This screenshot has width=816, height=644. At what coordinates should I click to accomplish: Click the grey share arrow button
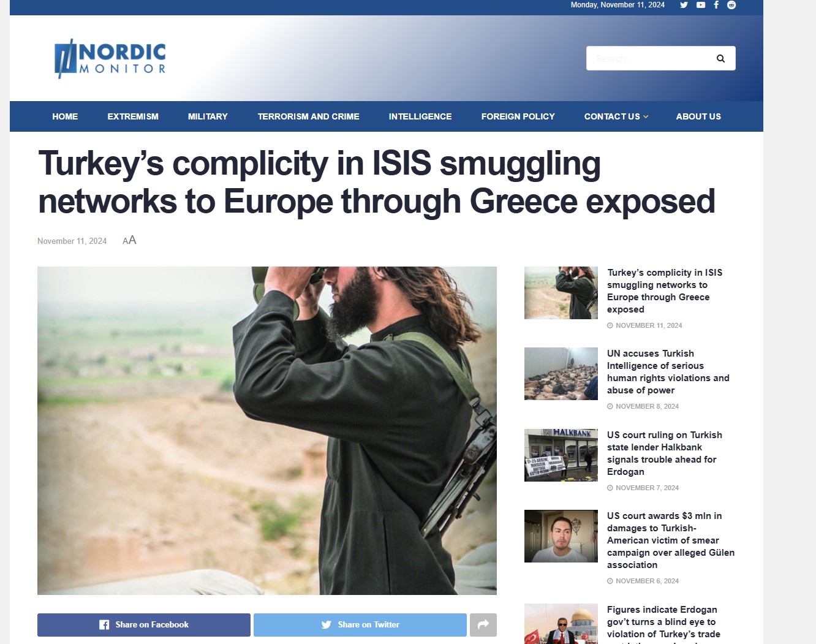483,625
